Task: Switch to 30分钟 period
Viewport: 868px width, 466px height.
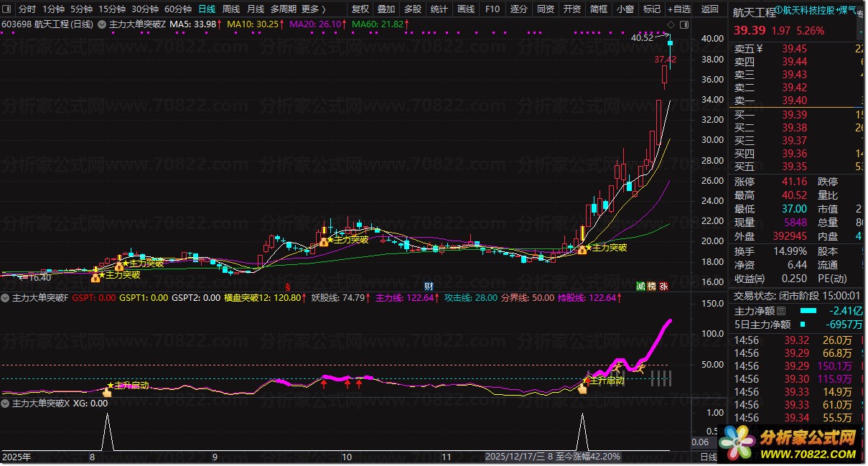Action: coord(144,9)
